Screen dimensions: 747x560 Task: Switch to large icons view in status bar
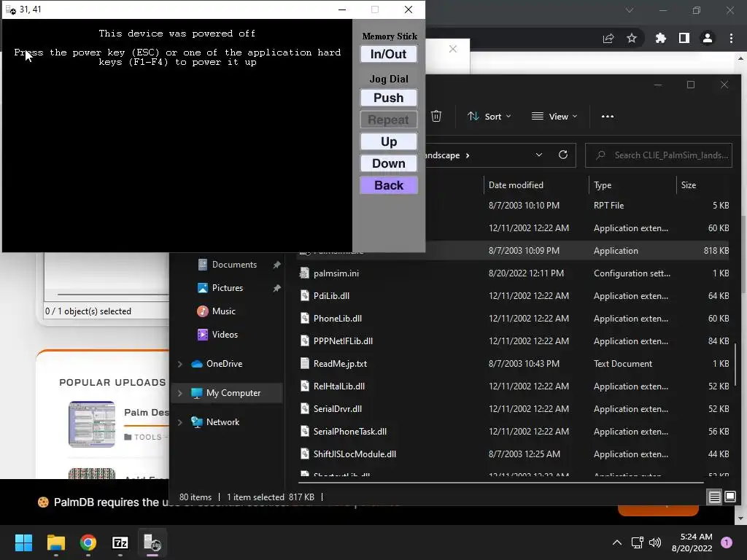coord(729,497)
